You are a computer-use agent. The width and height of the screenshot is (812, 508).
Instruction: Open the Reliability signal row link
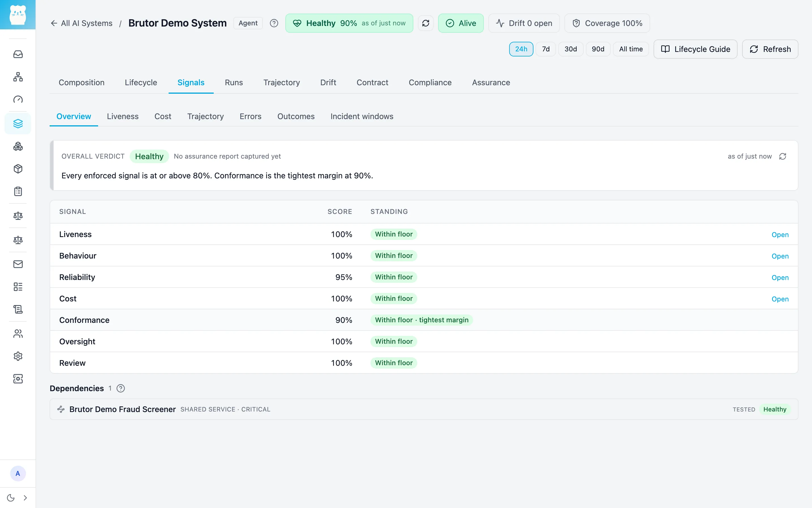point(780,277)
